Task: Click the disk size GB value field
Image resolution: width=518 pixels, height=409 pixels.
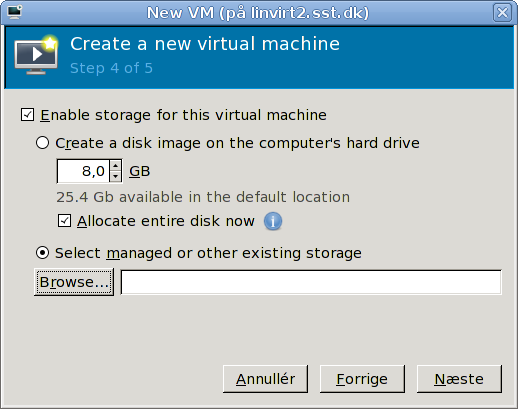Action: (83, 171)
